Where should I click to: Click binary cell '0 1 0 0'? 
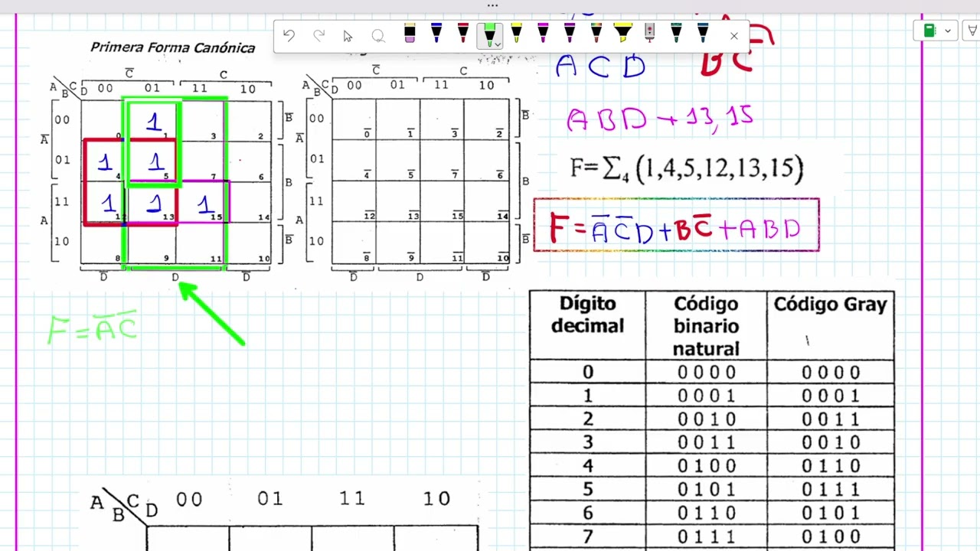tap(706, 466)
